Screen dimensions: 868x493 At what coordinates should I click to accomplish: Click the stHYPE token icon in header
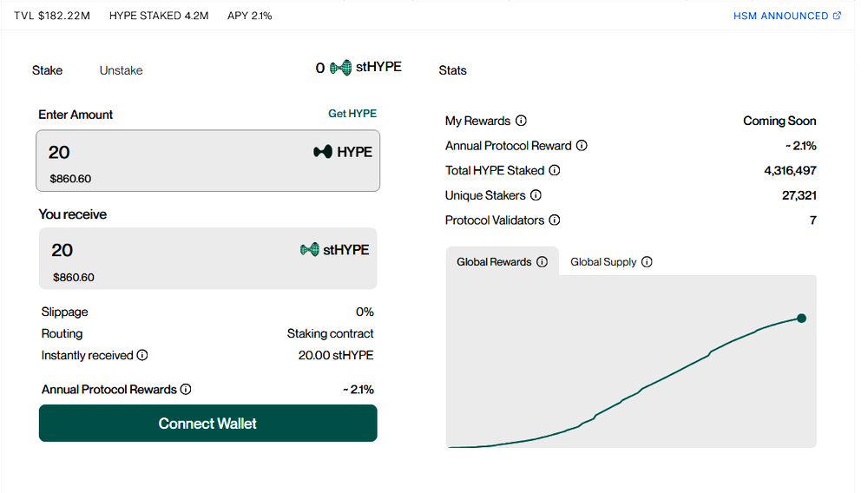pos(340,68)
